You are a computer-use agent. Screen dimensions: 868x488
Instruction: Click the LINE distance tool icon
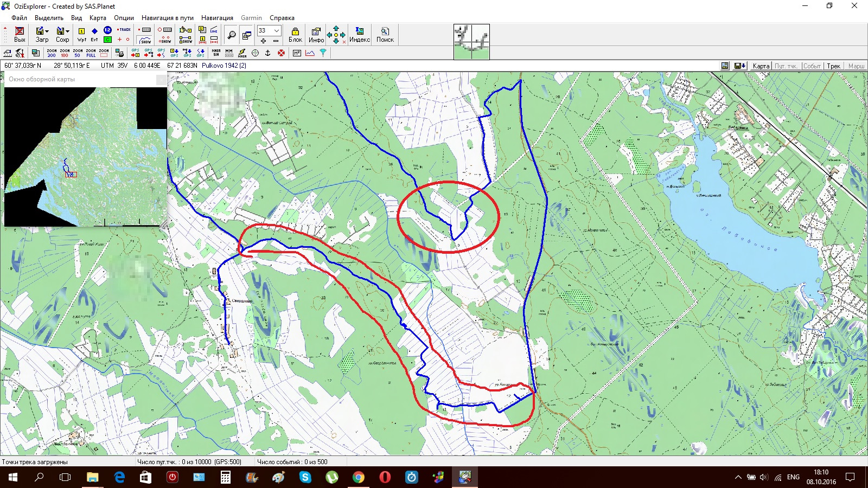[x=214, y=30]
